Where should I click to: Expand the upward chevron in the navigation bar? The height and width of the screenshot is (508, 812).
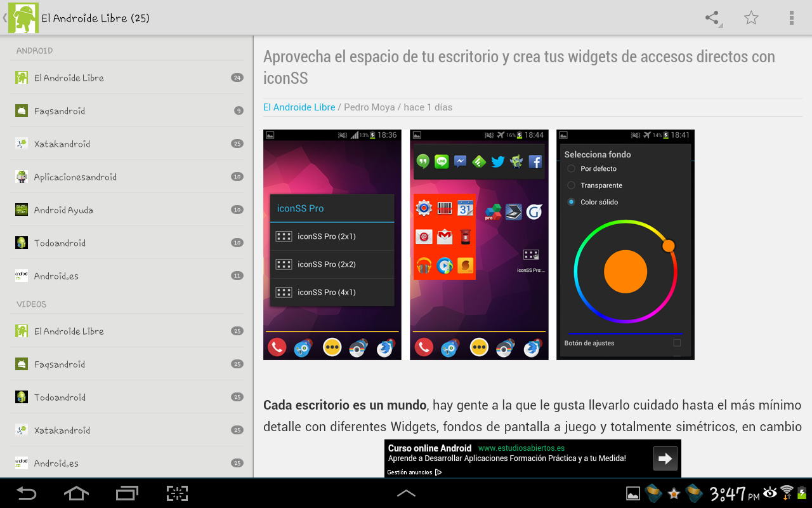(406, 493)
